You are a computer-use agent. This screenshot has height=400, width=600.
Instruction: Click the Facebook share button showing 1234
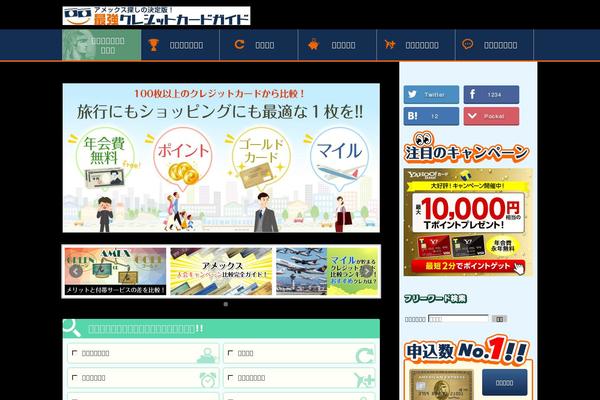[x=491, y=95]
